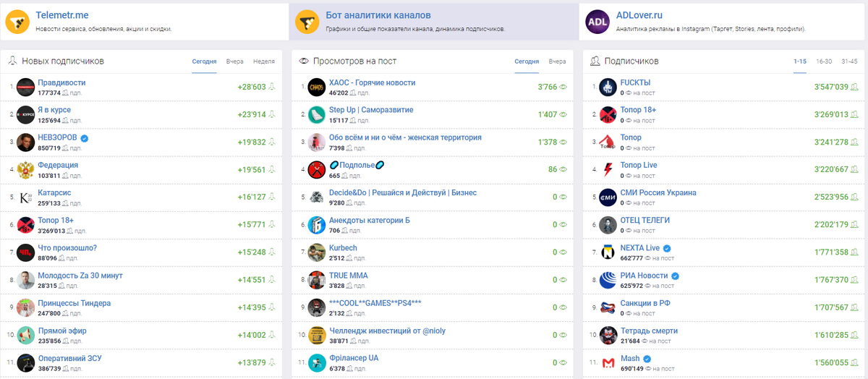Open the Топор Live lightning avatar
Image resolution: width=868 pixels, height=379 pixels.
608,170
